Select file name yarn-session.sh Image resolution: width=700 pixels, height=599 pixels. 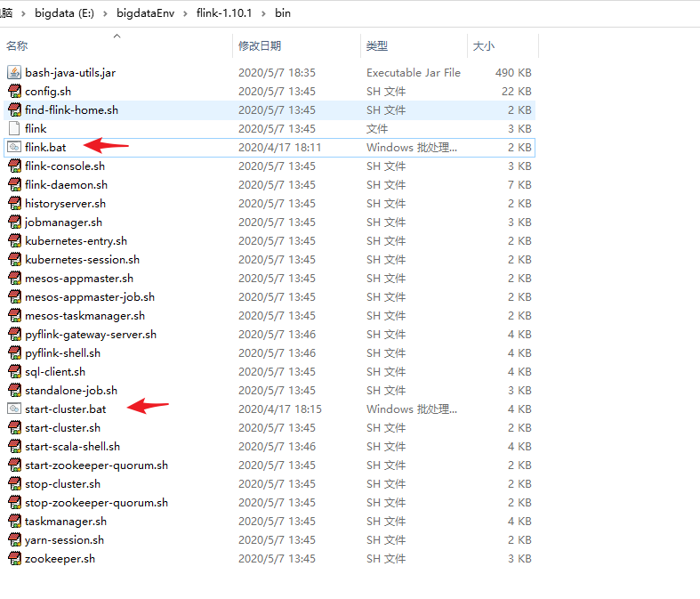pos(64,540)
